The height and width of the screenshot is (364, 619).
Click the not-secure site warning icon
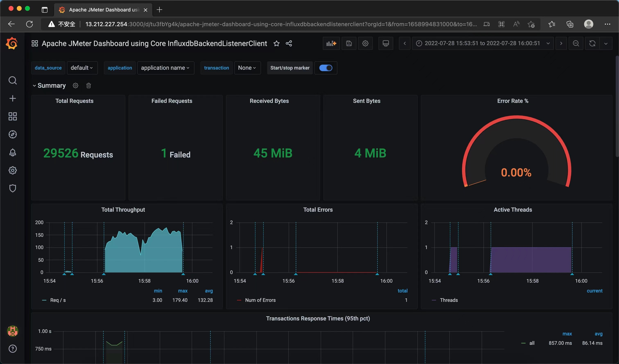coord(52,24)
